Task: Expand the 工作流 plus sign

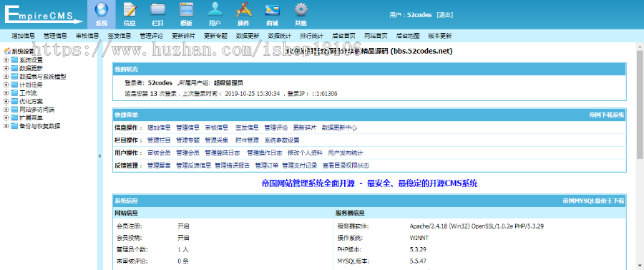Action: 6,93
